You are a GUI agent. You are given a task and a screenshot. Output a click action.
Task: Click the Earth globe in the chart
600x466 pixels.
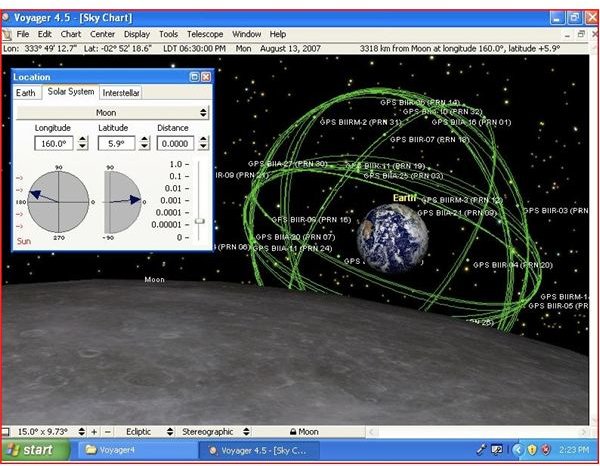click(x=392, y=238)
